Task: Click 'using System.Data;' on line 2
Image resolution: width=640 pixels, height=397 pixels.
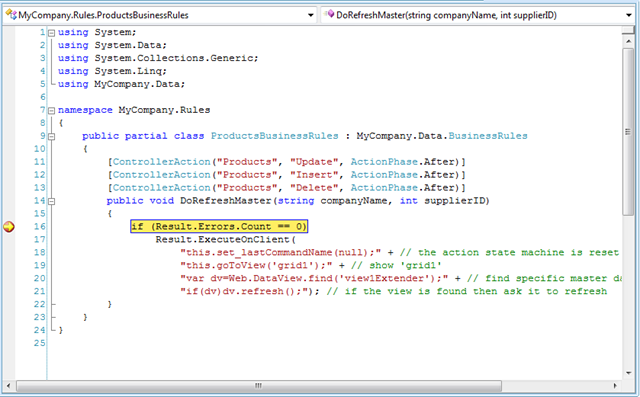Action: tap(112, 45)
